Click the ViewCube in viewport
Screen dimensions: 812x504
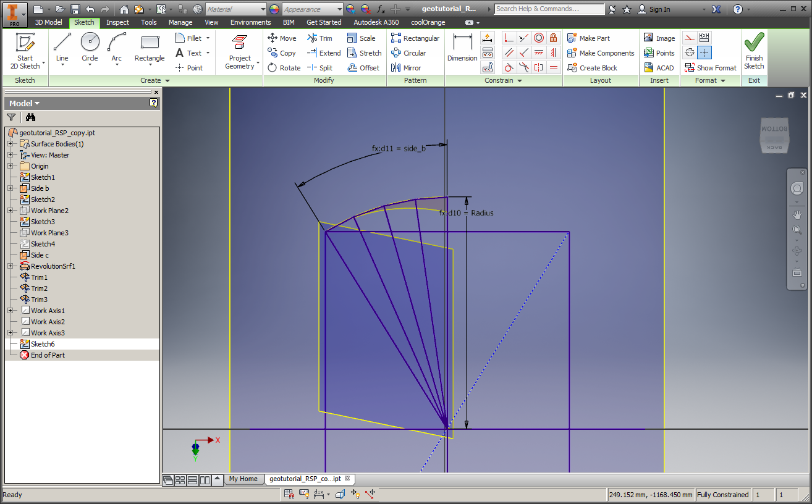point(774,136)
